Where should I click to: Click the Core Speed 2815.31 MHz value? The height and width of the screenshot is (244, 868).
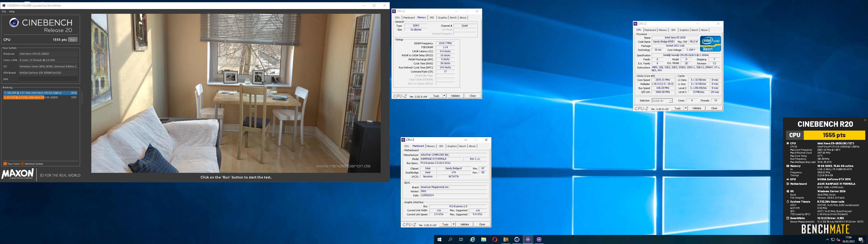pyautogui.click(x=663, y=80)
